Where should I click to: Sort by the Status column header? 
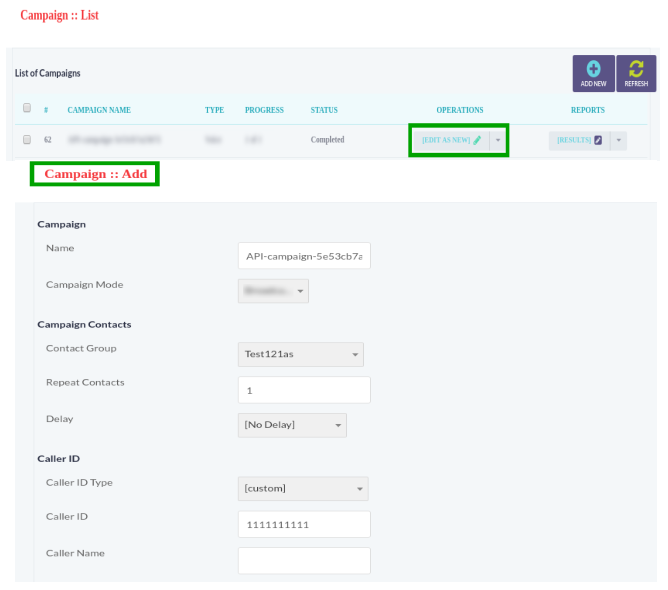(x=324, y=110)
